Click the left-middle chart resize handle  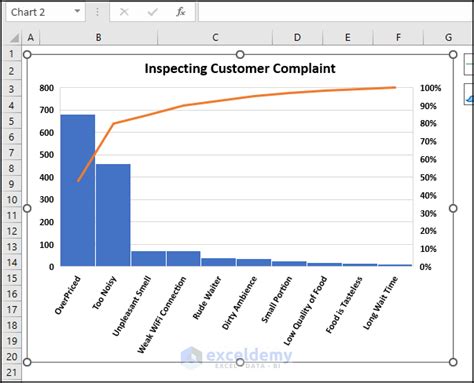[27, 208]
